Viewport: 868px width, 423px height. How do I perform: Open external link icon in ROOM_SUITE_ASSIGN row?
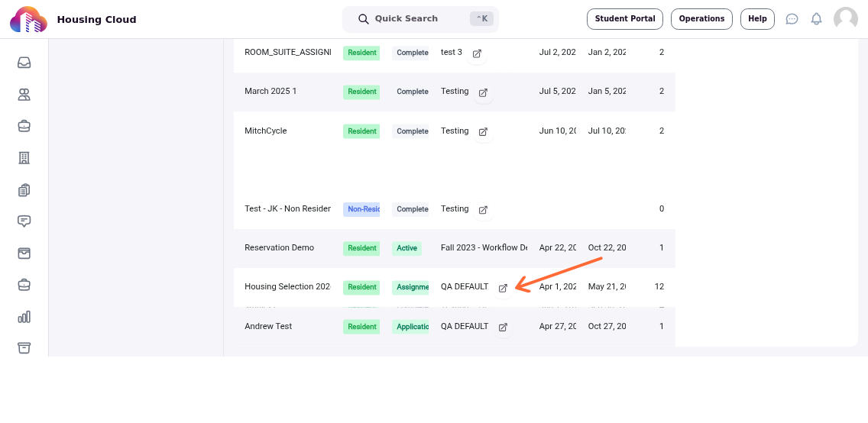tap(477, 53)
